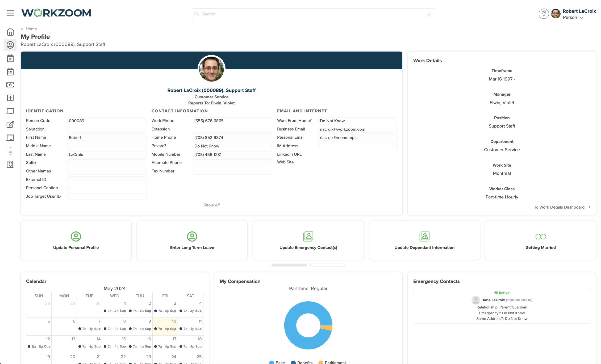
Task: Click the microphone icon in the search bar
Action: coord(429,14)
